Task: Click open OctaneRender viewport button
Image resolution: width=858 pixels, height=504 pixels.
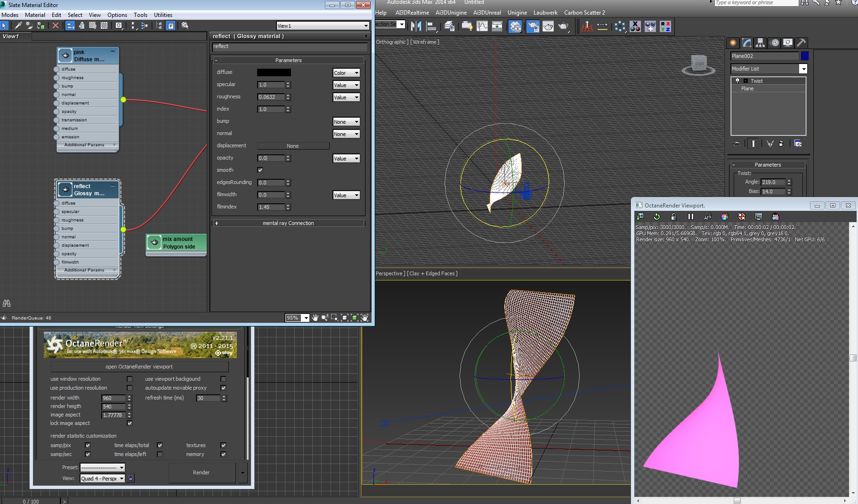Action: [139, 367]
